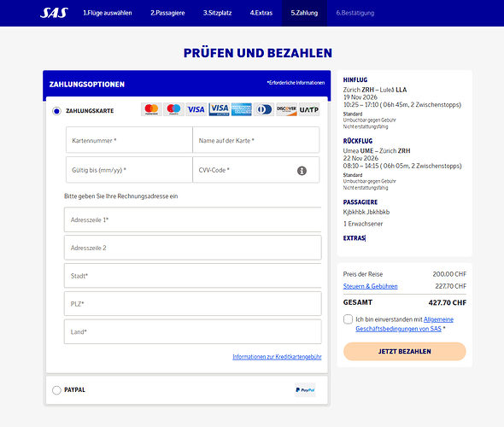Click the 1 Erwachsener text
The image size is (504, 427).
pyautogui.click(x=363, y=224)
